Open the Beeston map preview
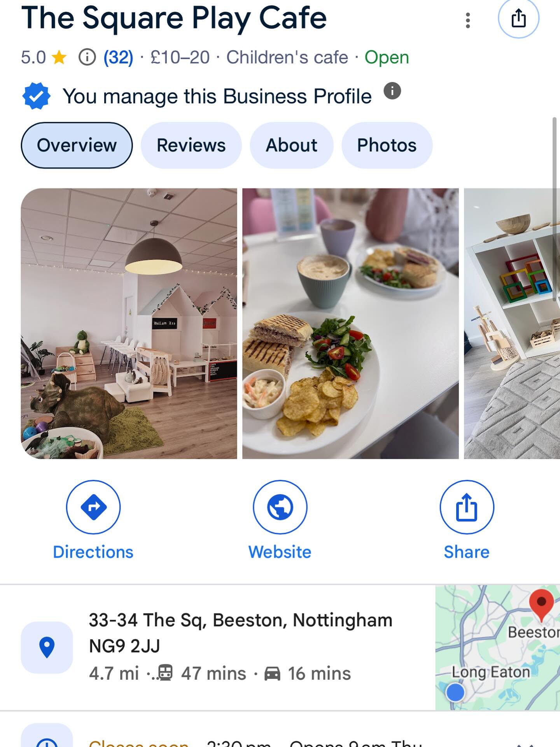The width and height of the screenshot is (560, 747). click(497, 647)
